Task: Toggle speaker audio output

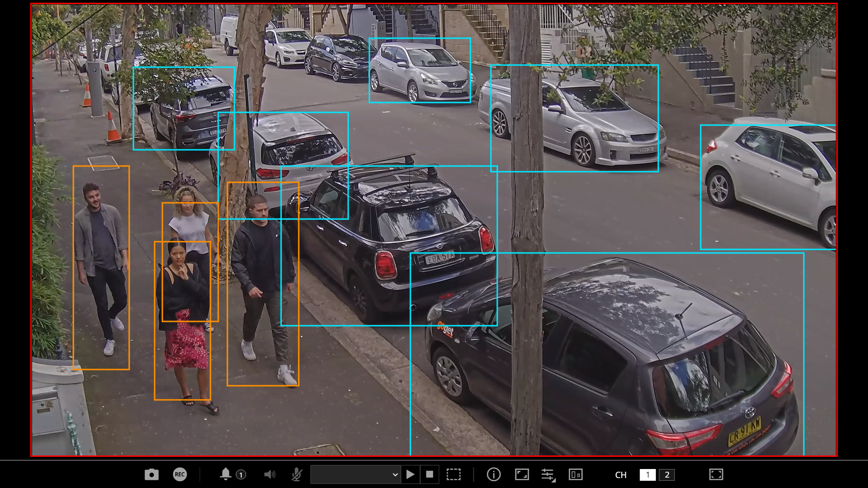Action: click(269, 474)
